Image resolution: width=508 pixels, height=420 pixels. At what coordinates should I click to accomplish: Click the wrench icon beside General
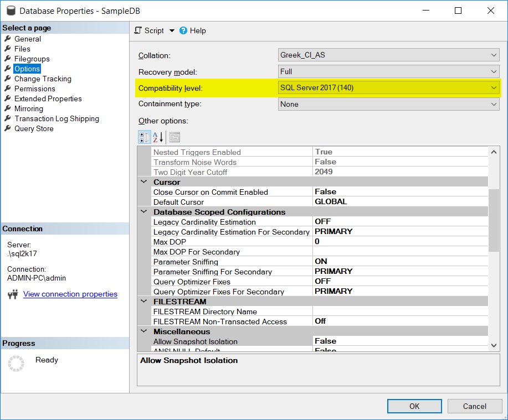(x=8, y=39)
